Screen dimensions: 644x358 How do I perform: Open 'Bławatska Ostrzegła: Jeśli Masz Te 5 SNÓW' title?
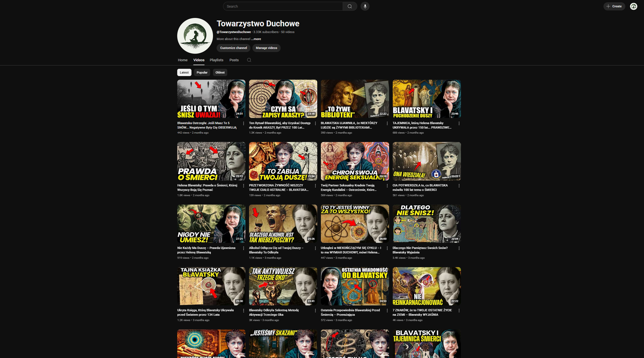tap(207, 126)
